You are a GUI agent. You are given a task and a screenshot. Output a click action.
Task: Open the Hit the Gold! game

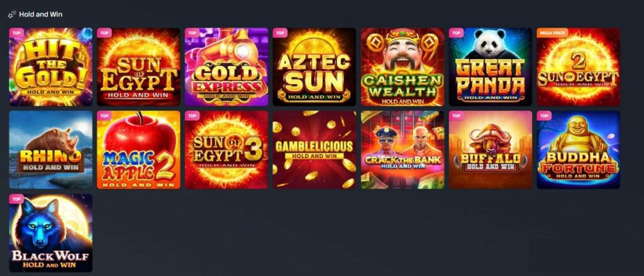click(x=51, y=67)
